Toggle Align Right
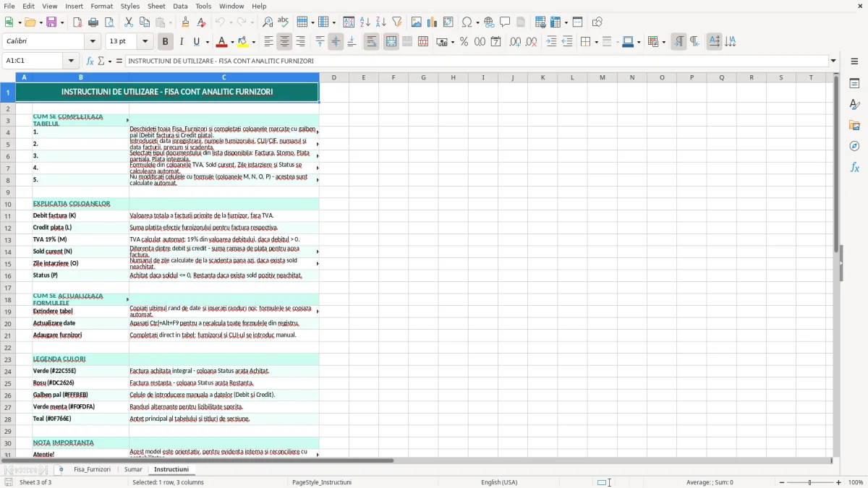 click(x=300, y=42)
